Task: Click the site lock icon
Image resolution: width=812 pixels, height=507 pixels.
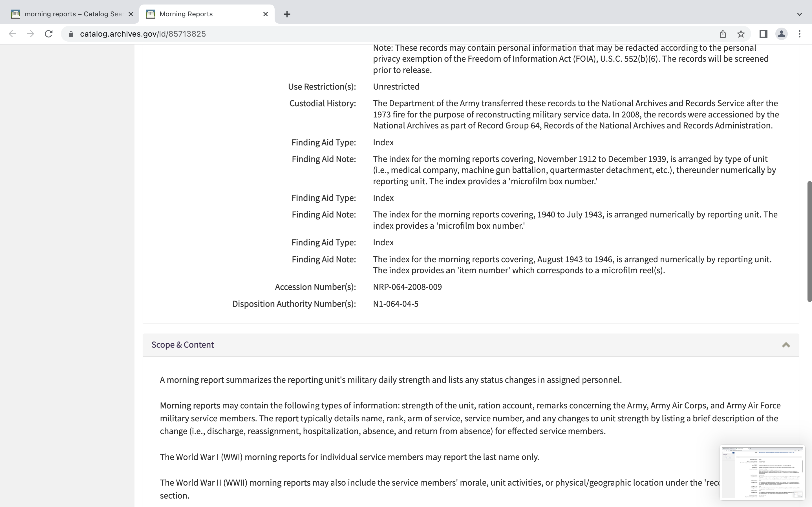Action: (x=71, y=34)
